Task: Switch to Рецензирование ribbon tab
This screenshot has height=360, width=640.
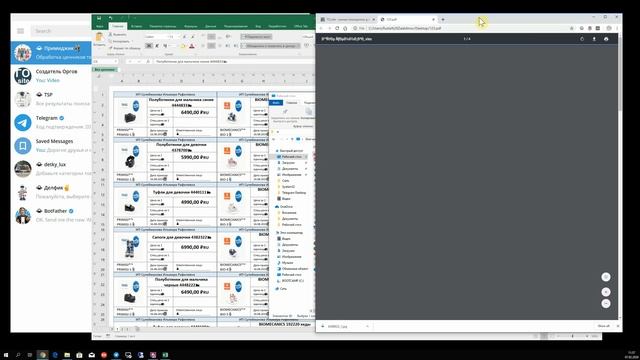Action: (236, 26)
